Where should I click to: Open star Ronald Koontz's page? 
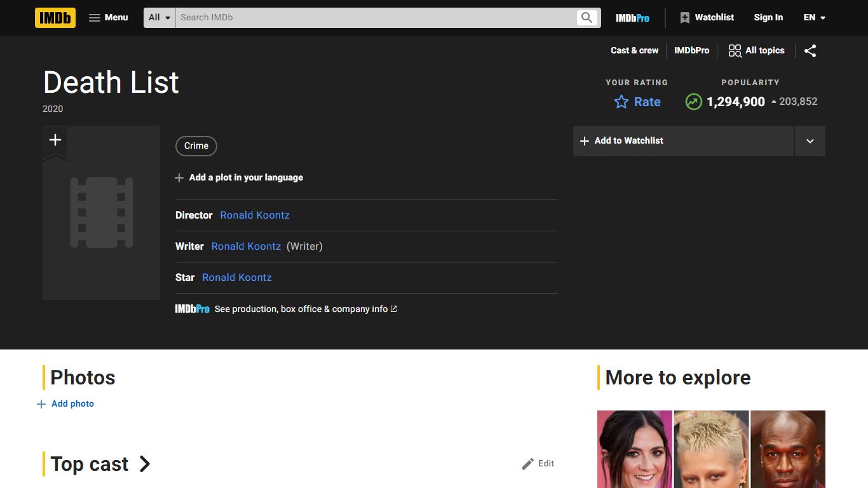point(237,278)
